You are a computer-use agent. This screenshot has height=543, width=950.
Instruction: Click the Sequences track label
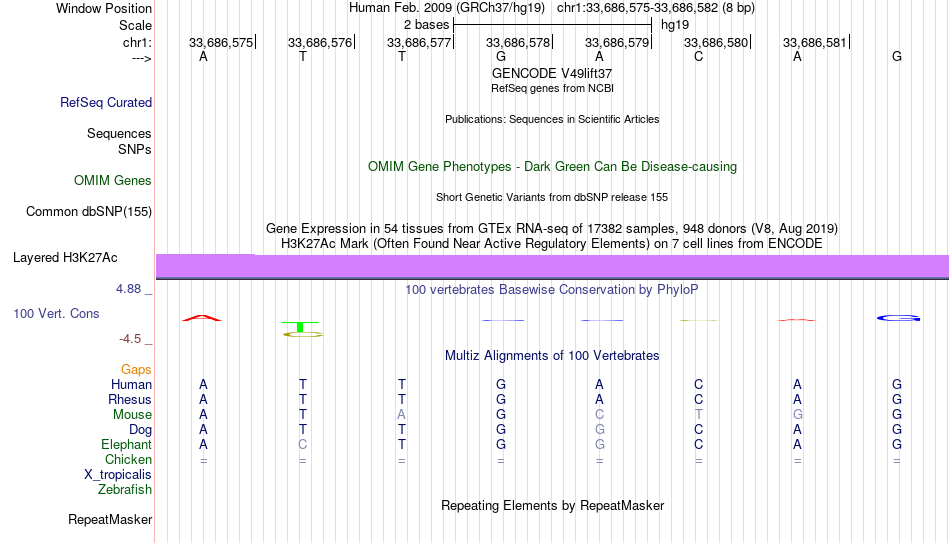119,133
